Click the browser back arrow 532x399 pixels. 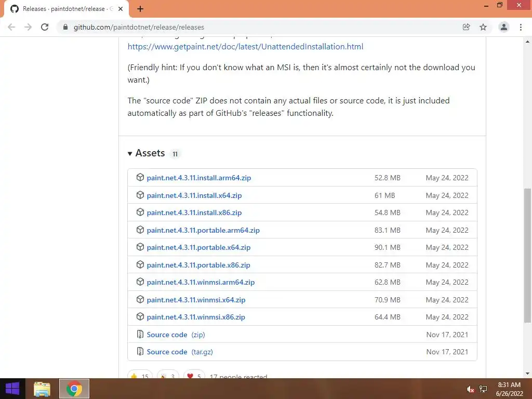11,27
